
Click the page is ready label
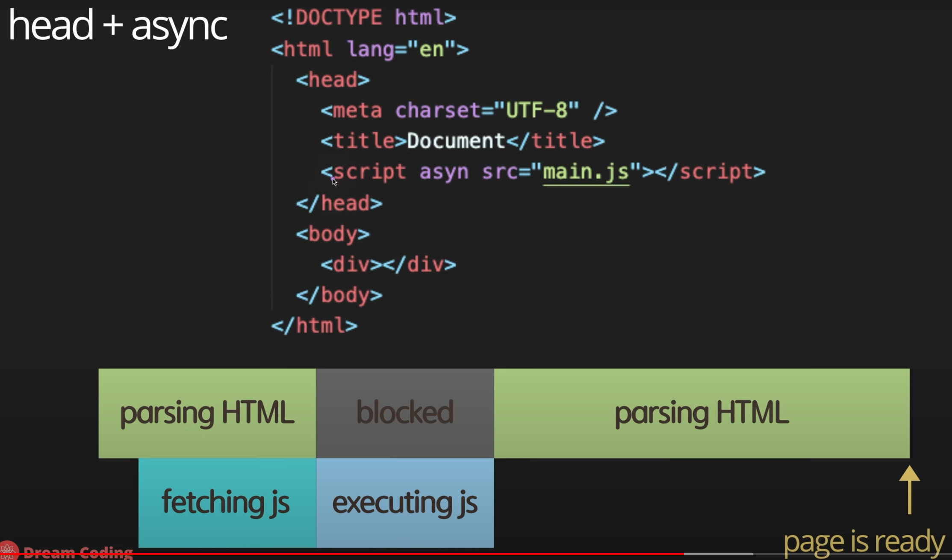864,542
